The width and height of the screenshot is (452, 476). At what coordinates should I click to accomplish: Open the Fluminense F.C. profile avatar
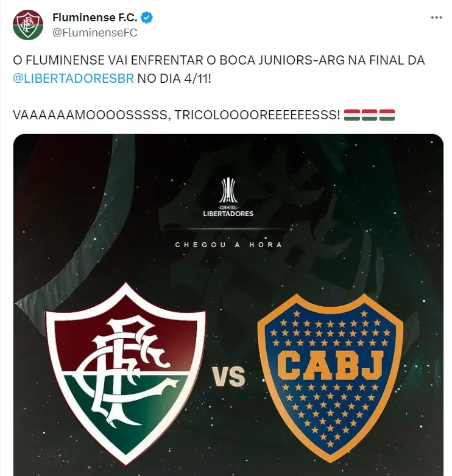(27, 25)
